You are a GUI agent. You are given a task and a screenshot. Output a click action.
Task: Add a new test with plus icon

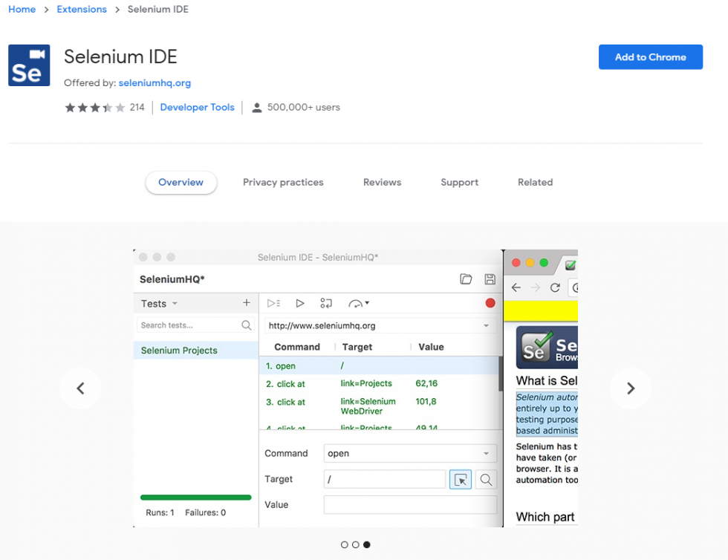point(247,303)
